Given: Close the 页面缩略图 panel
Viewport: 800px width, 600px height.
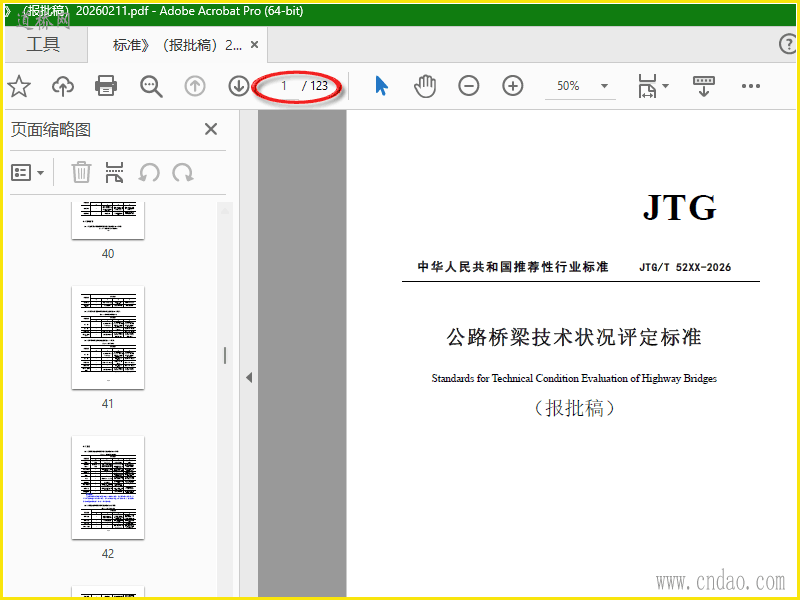Looking at the screenshot, I should [211, 129].
